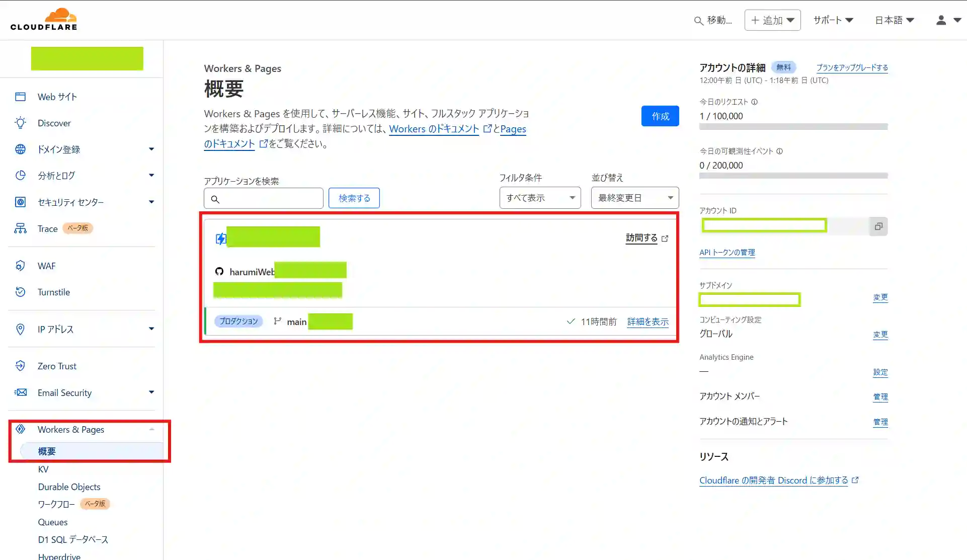Open KV in the sidebar
The width and height of the screenshot is (967, 560).
(43, 469)
